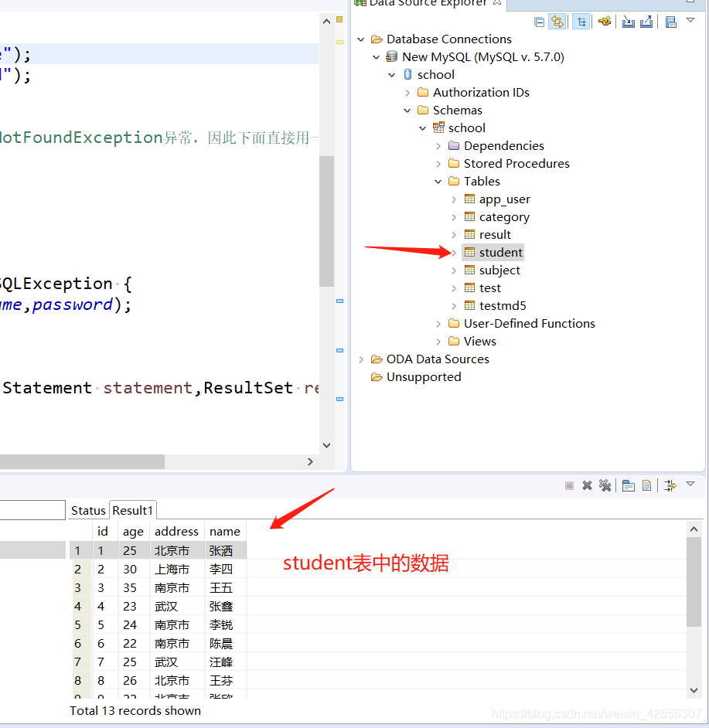Click the address column header
The height and width of the screenshot is (728, 709).
[x=176, y=531]
